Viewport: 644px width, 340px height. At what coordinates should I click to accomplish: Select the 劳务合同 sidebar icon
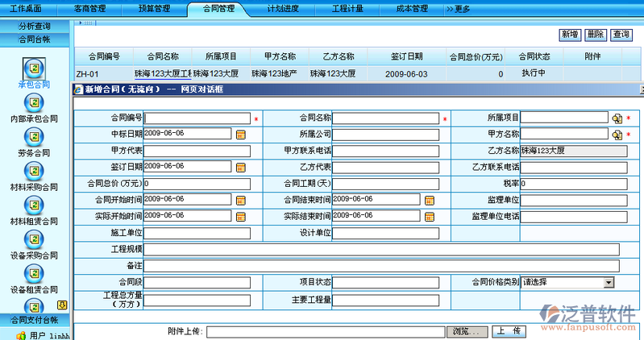(34, 137)
